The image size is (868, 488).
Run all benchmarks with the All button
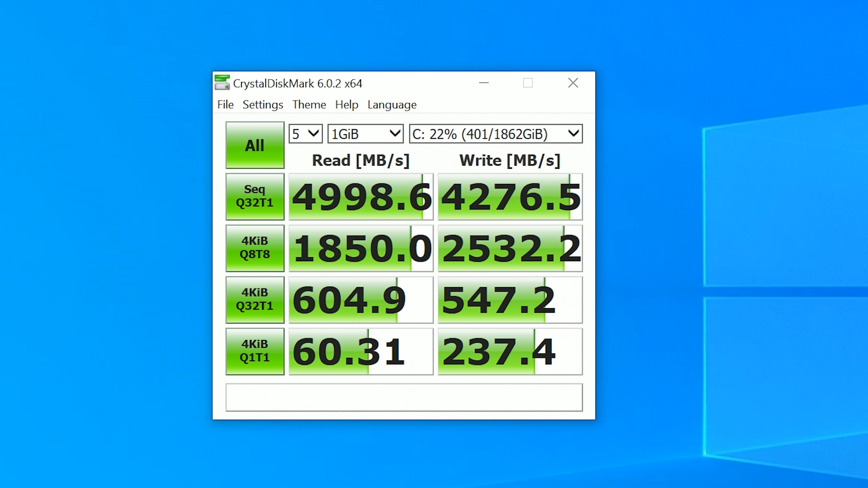tap(255, 145)
